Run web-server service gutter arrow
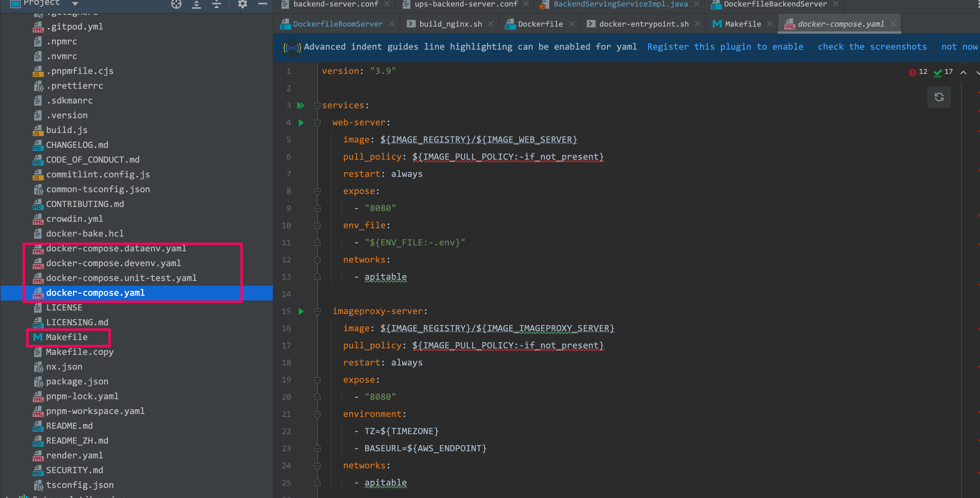980x498 pixels. 301,122
